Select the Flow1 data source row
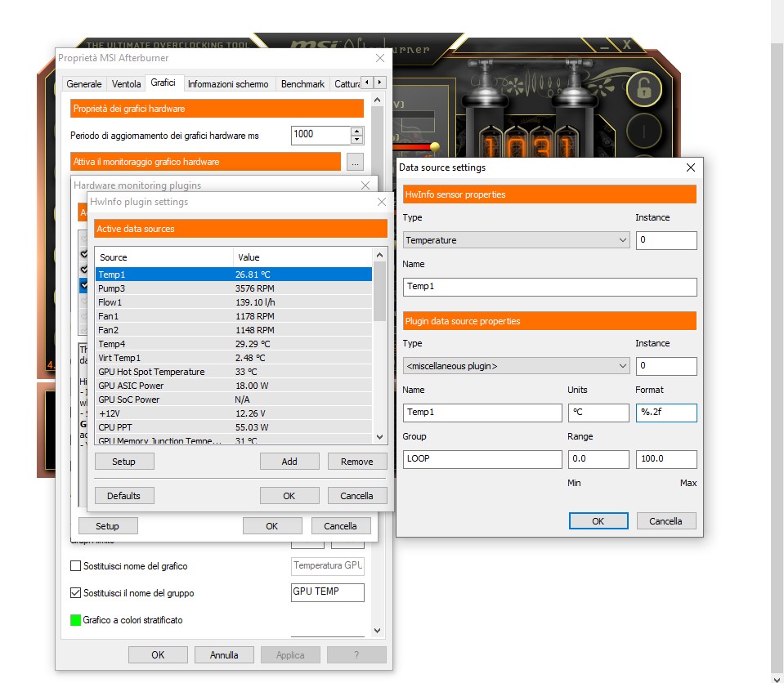The image size is (784, 683). click(x=234, y=302)
